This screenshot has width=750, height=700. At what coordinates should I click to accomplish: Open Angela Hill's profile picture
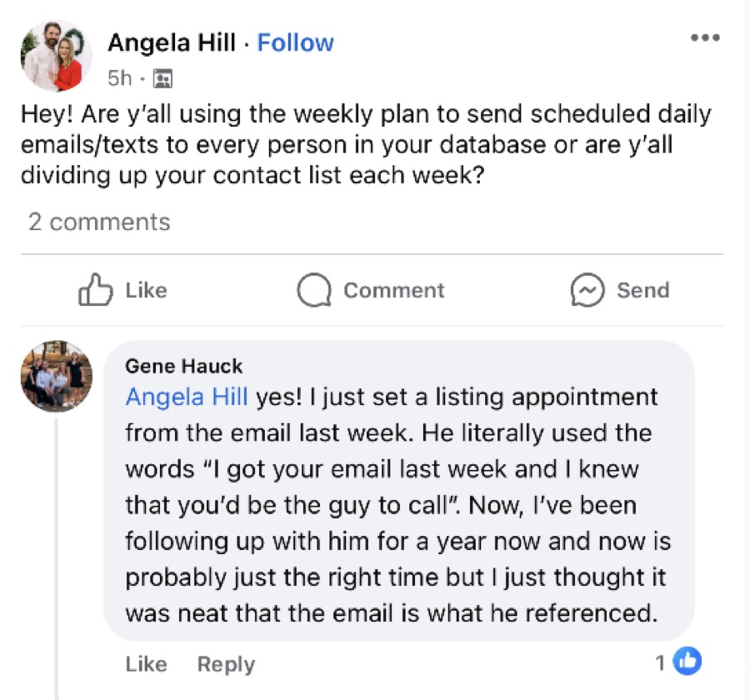click(57, 56)
